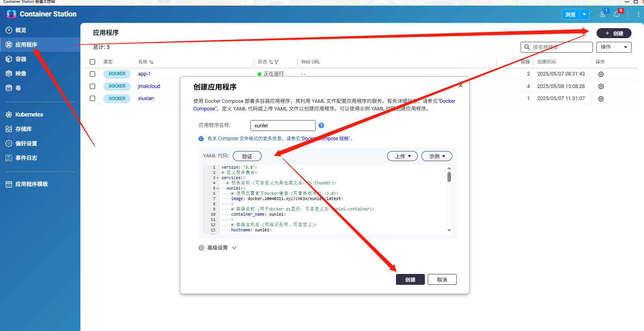This screenshot has width=644, height=331.
Task: Click the 创建时间 column header
Action: [x=547, y=62]
